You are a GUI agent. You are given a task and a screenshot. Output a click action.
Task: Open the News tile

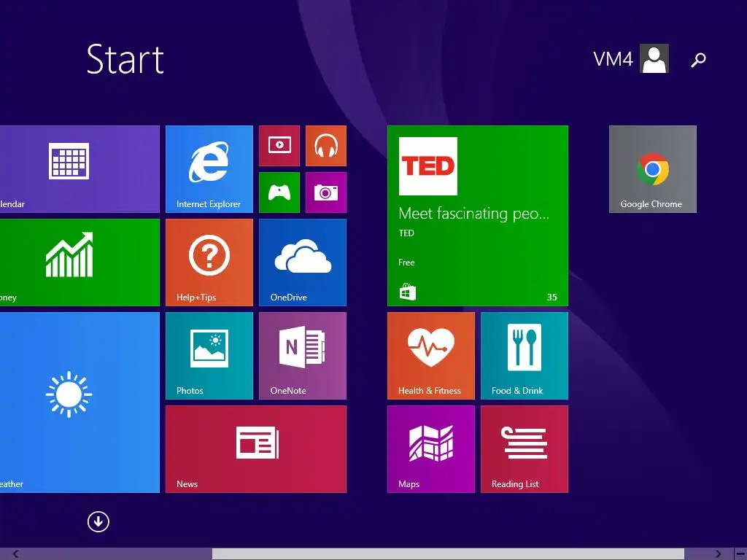click(256, 449)
